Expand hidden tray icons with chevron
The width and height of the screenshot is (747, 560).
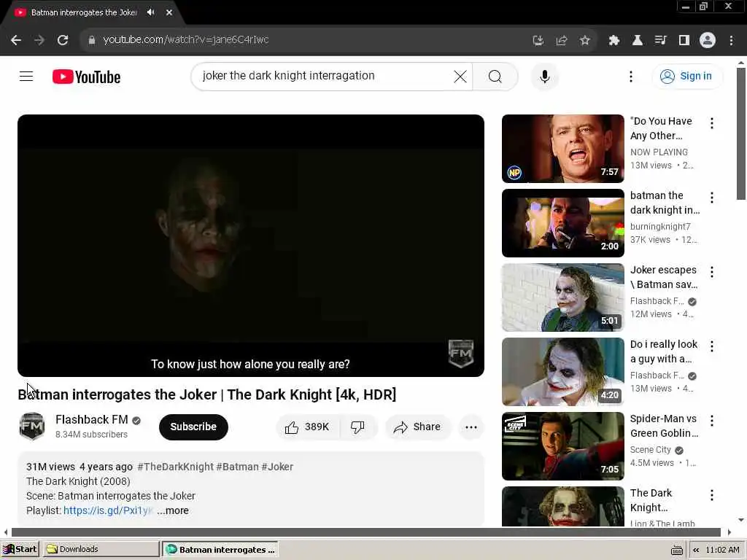[696, 550]
